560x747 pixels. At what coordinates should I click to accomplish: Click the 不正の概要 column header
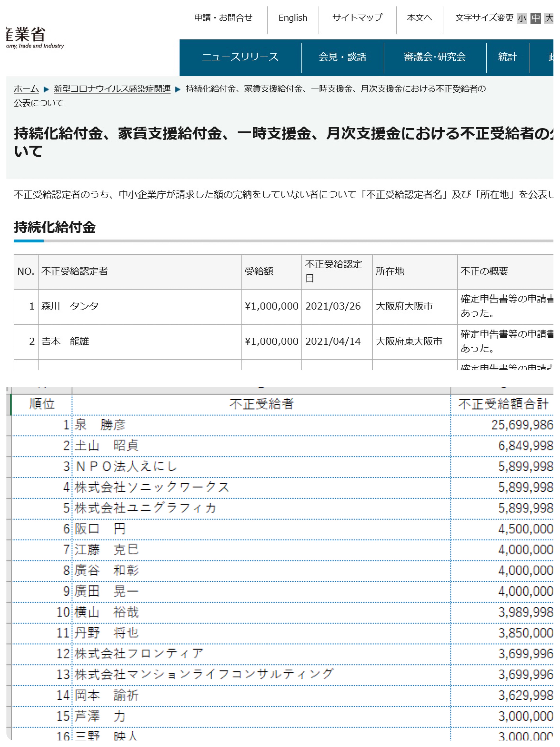(505, 272)
